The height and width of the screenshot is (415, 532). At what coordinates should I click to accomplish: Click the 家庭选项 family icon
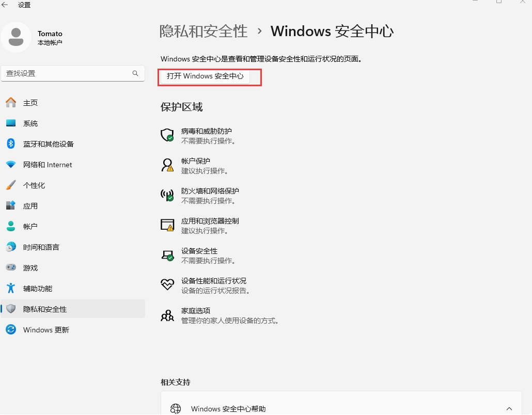(x=167, y=315)
